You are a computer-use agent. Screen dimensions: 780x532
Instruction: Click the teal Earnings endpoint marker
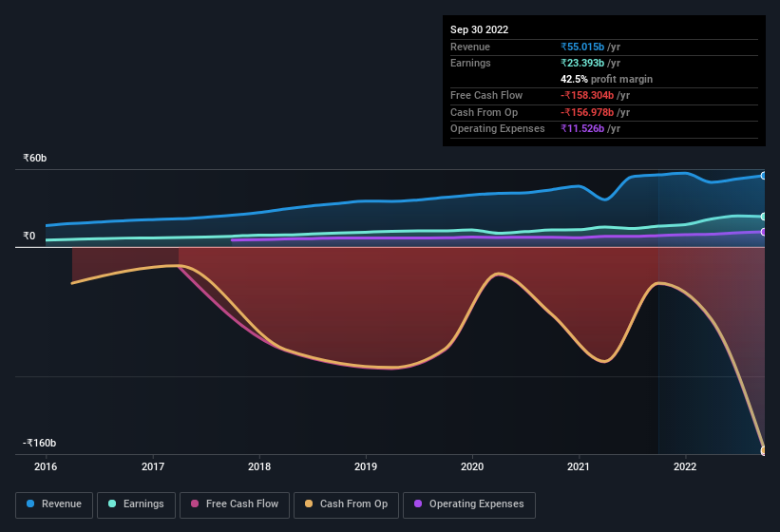[763, 217]
